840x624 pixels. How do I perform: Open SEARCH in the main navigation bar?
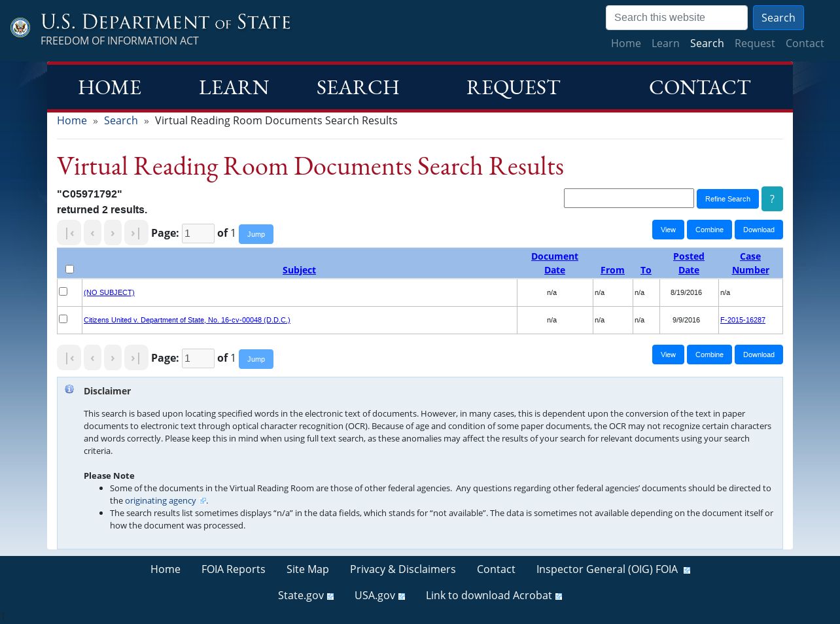pyautogui.click(x=358, y=87)
